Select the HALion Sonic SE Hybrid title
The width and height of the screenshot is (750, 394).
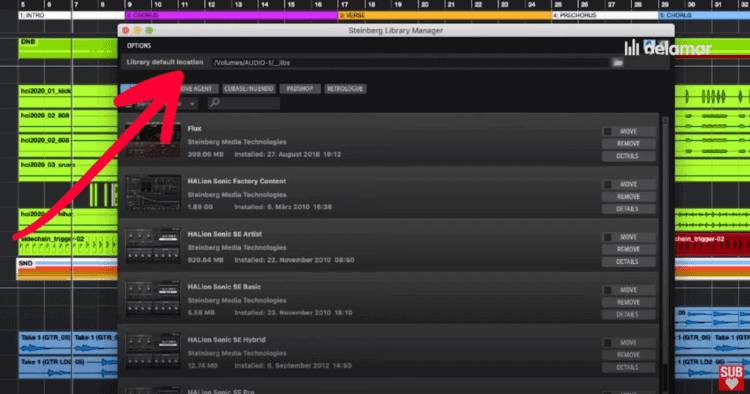point(226,340)
